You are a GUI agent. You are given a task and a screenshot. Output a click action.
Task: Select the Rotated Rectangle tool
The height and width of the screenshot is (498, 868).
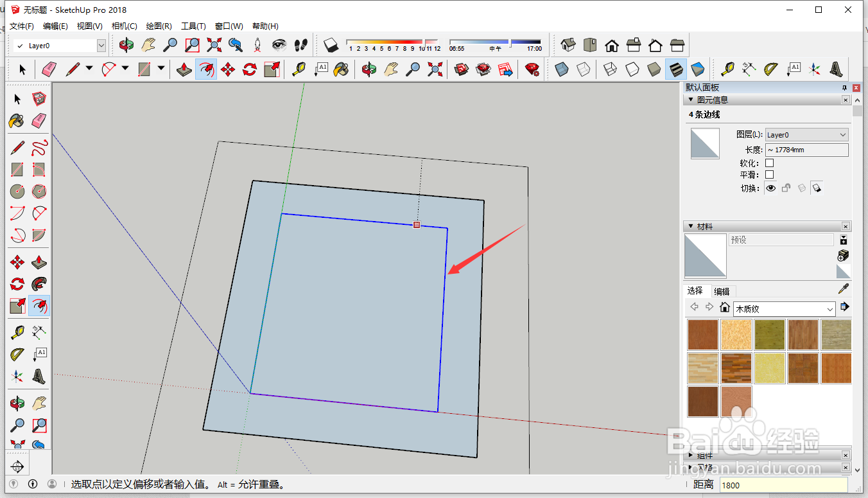click(39, 170)
